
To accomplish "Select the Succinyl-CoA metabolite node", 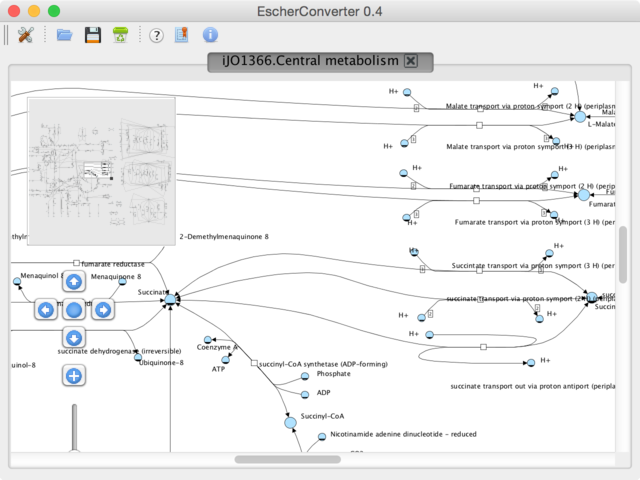I will (x=290, y=422).
